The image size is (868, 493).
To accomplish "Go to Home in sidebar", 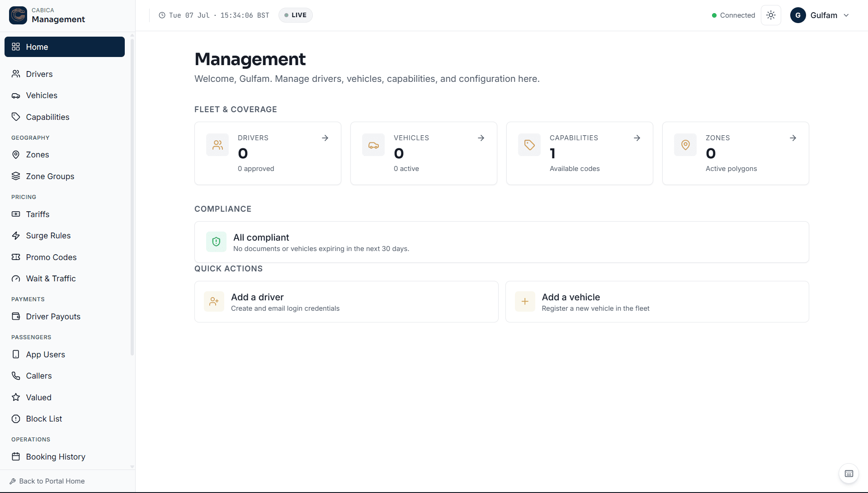I will tap(65, 47).
